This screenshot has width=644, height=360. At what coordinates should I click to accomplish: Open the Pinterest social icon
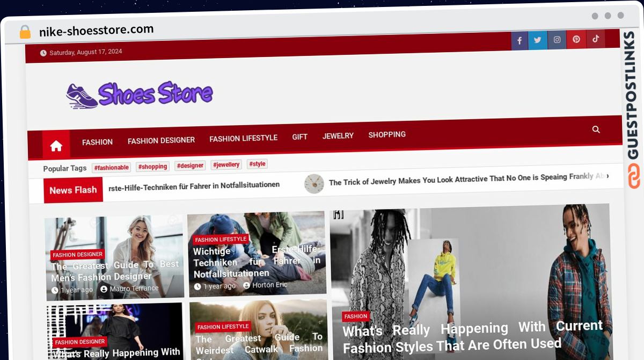[576, 39]
